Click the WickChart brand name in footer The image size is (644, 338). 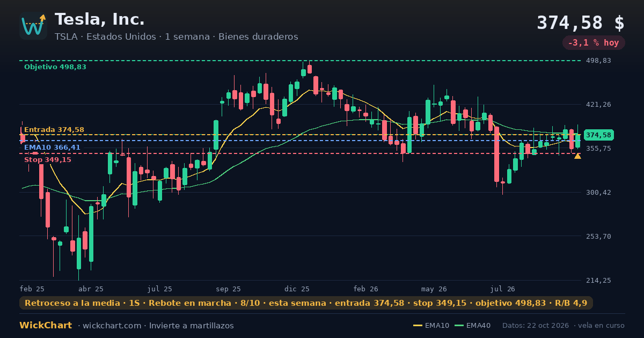(46, 326)
